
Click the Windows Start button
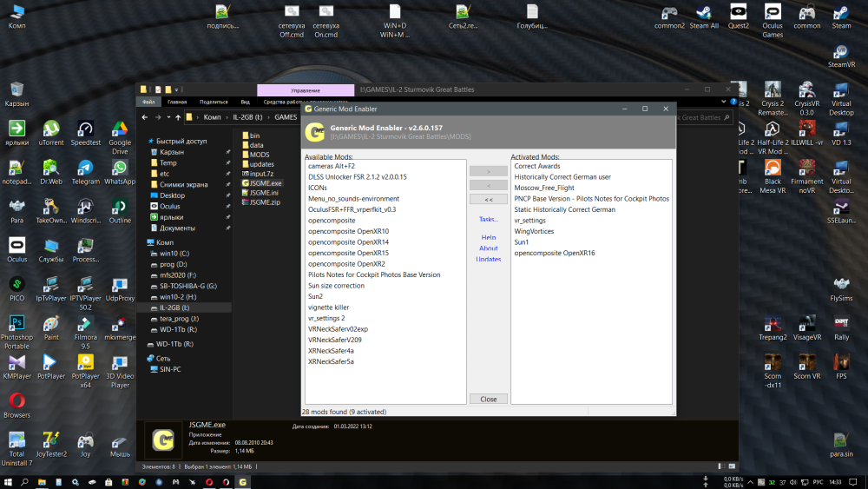pos(8,481)
